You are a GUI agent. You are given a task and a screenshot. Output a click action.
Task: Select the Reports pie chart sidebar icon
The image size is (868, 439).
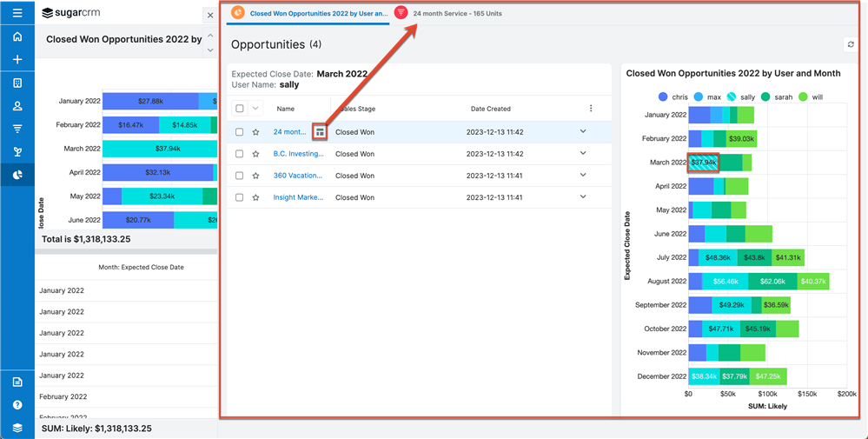[17, 175]
